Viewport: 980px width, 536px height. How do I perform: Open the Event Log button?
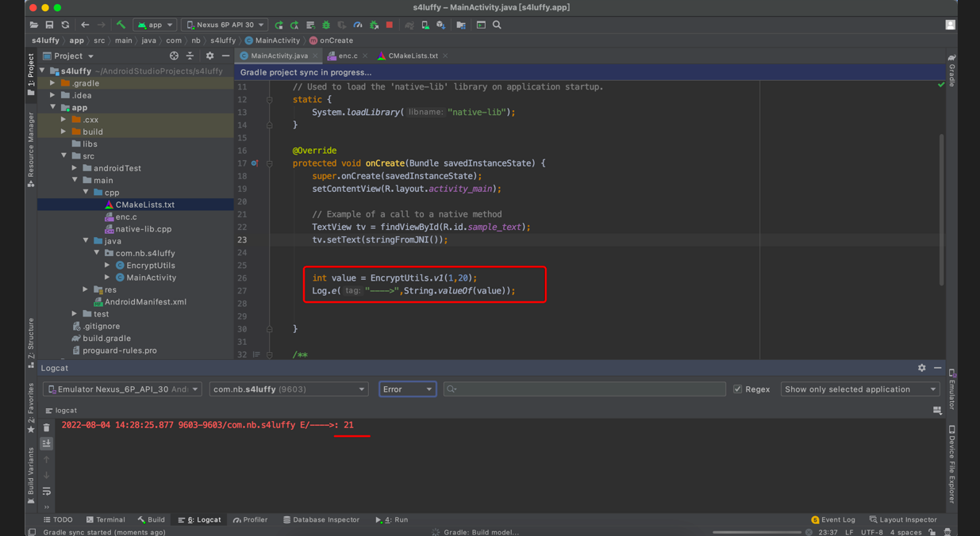click(832, 520)
